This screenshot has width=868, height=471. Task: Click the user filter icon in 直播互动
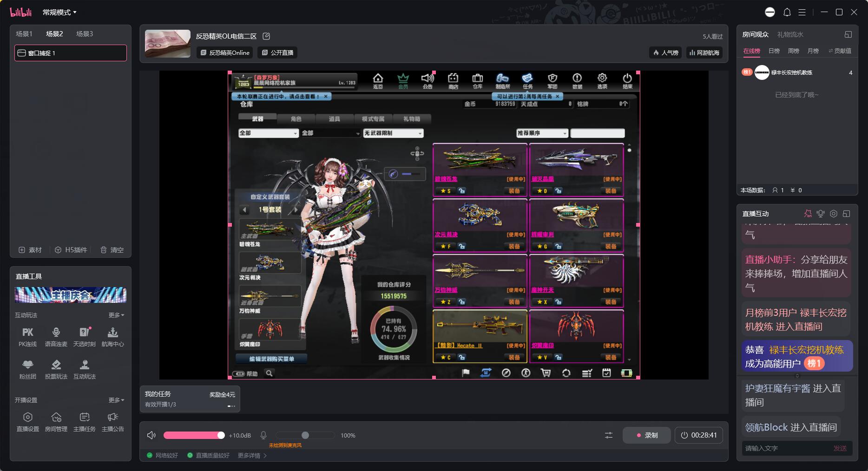tap(808, 214)
